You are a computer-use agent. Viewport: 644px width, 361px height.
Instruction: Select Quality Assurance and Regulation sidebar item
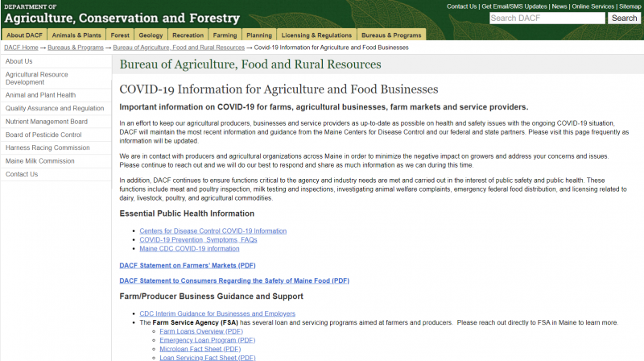click(56, 108)
